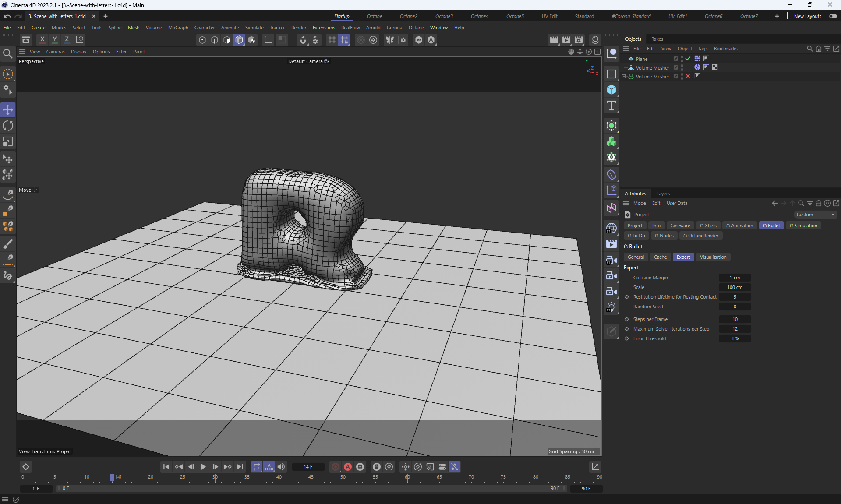
Task: Enable autokeying red A button
Action: pos(348,467)
